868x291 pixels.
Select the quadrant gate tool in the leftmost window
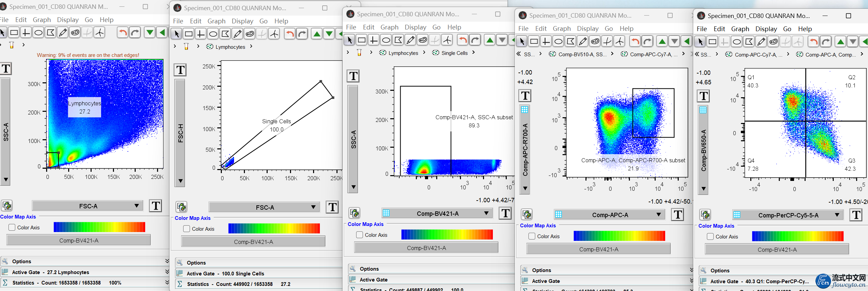[x=26, y=33]
